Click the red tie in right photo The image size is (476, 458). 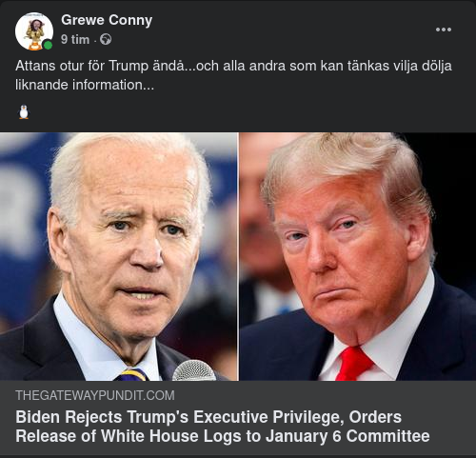tap(353, 364)
